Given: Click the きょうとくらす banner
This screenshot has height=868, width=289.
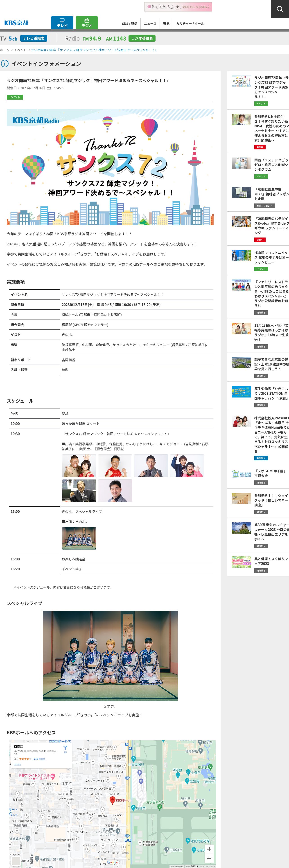Looking at the screenshot, I should pyautogui.click(x=178, y=7).
